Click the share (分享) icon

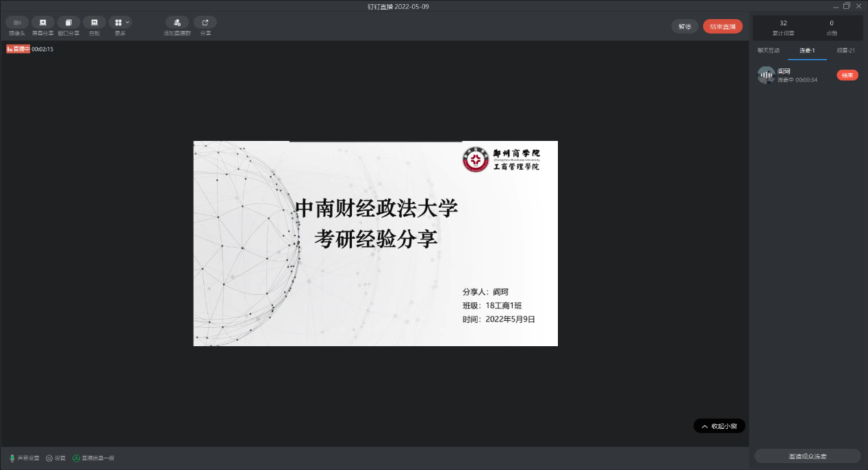pos(205,23)
